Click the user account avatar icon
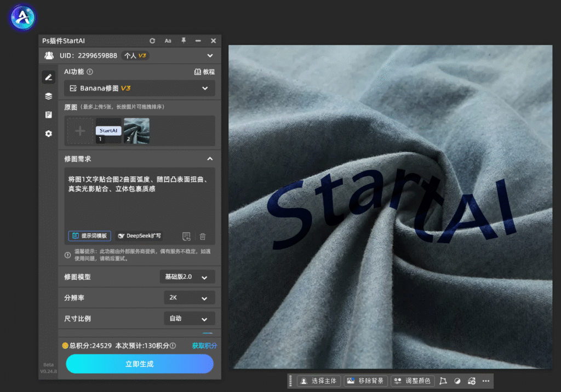 [x=49, y=55]
